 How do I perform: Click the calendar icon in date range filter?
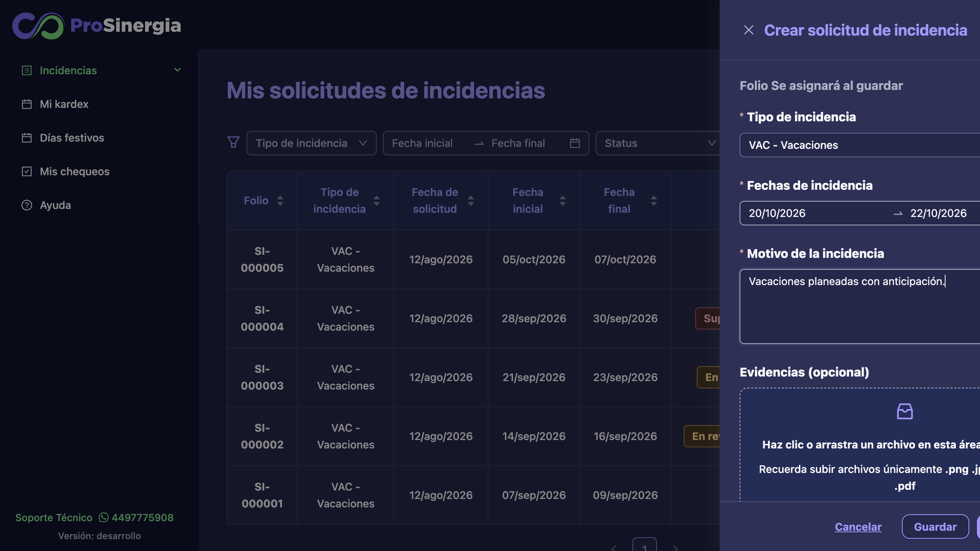(575, 143)
